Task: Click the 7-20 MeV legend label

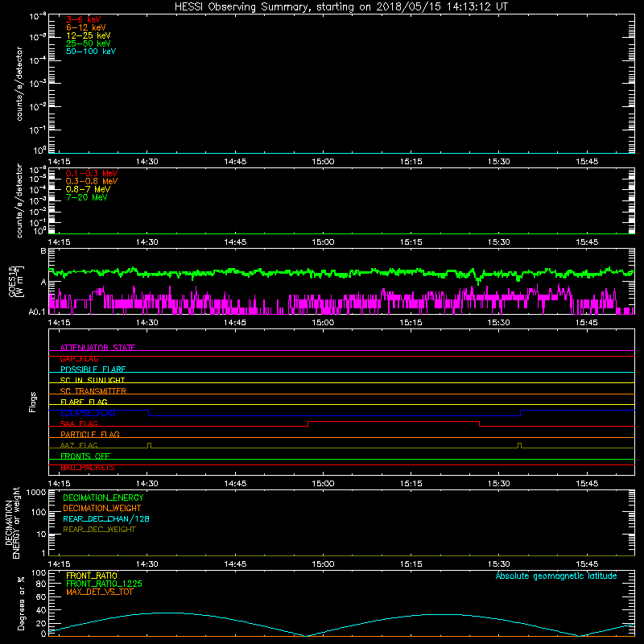Action: [x=87, y=197]
